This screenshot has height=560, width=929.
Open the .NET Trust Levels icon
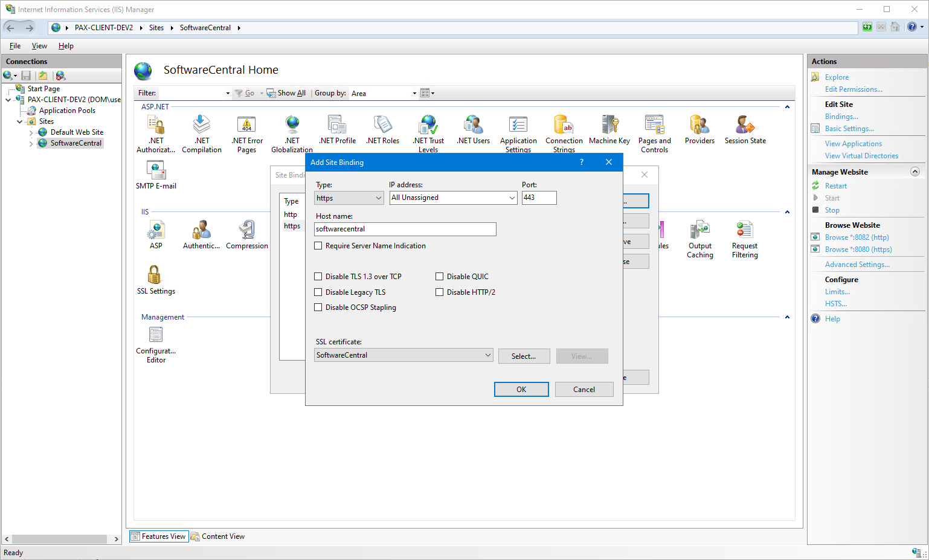[x=428, y=126]
